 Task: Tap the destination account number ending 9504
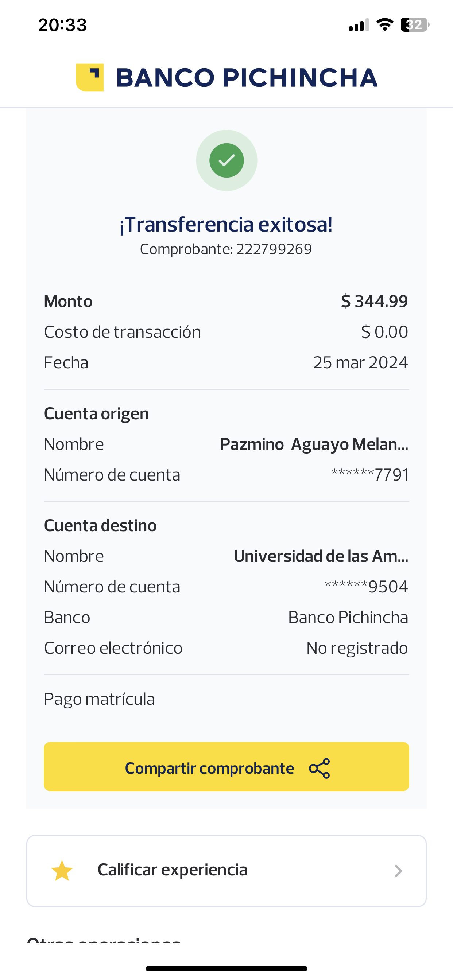click(x=366, y=587)
